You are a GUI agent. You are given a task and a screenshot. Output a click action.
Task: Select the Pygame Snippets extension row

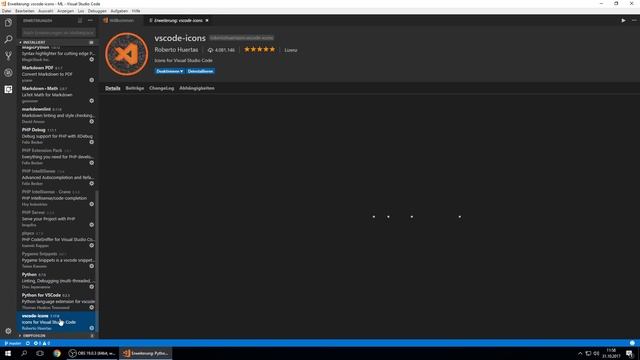[x=57, y=260]
